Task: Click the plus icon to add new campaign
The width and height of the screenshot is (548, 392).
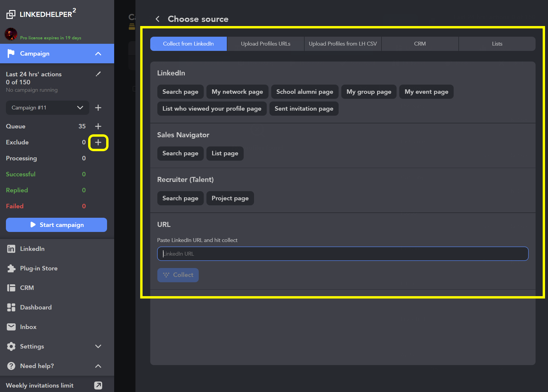Action: [x=98, y=108]
